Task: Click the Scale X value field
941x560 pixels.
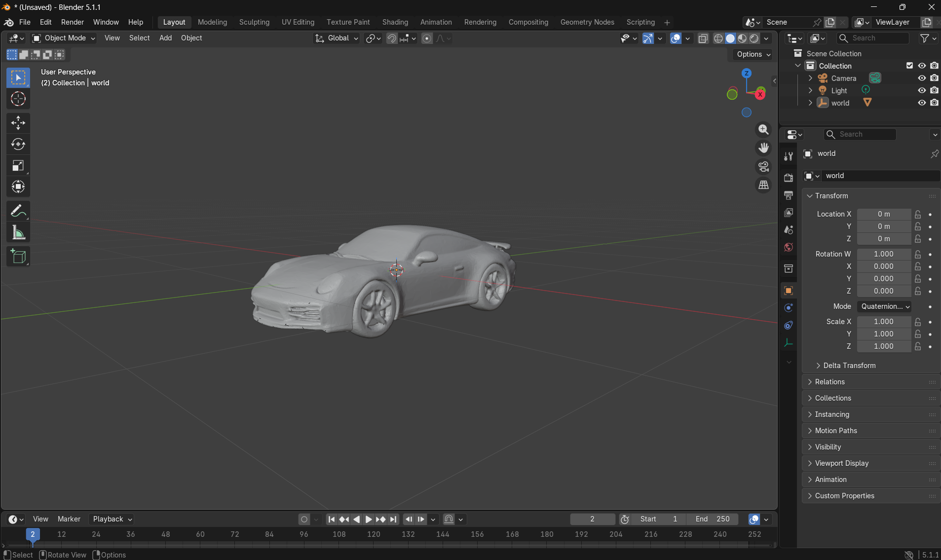Action: pos(884,322)
